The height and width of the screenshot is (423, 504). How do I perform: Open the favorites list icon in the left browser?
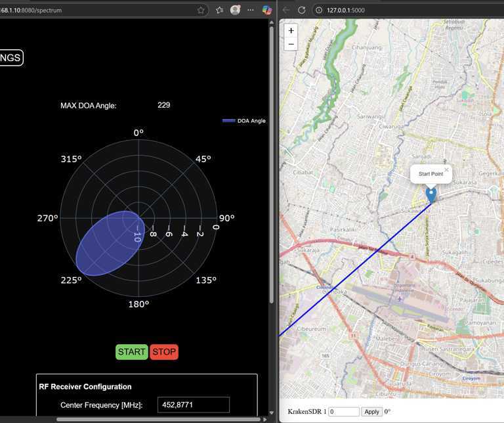220,11
